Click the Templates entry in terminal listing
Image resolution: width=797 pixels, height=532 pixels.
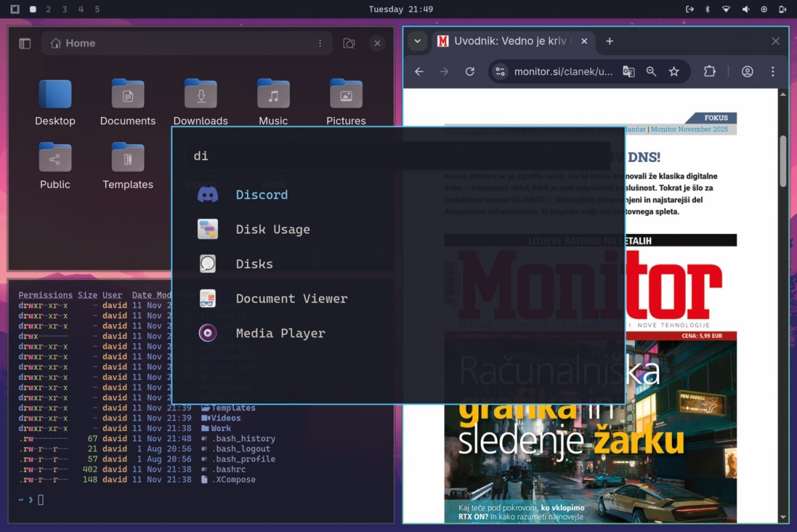[x=228, y=408]
